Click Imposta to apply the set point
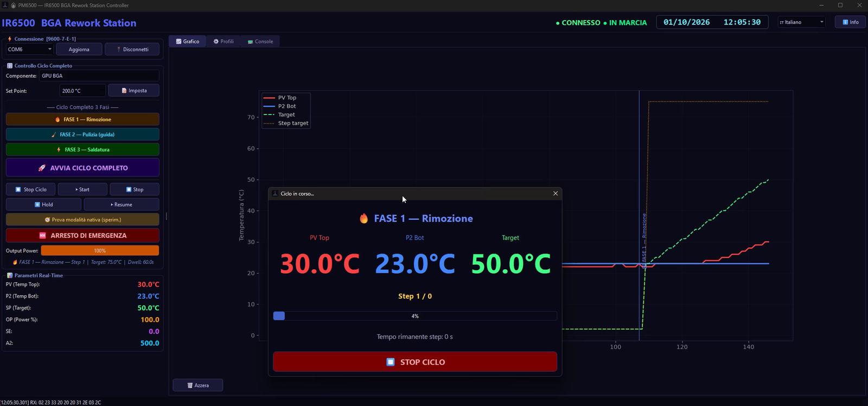Viewport: 868px width, 406px height. point(134,91)
